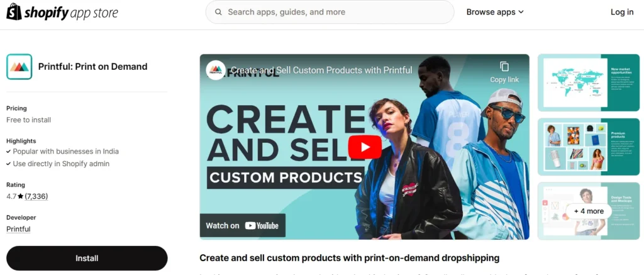Open the Printful developer link
Image resolution: width=644 pixels, height=275 pixels.
(18, 229)
